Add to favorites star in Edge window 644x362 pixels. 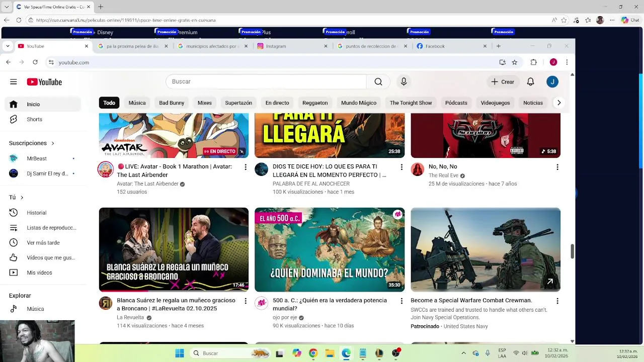564,20
